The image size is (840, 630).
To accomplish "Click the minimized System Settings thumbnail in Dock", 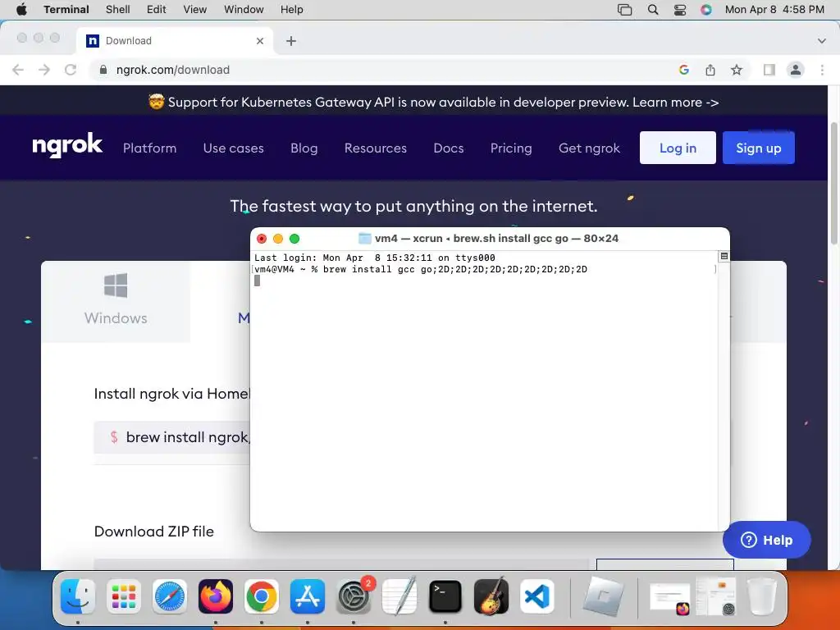I will click(716, 596).
